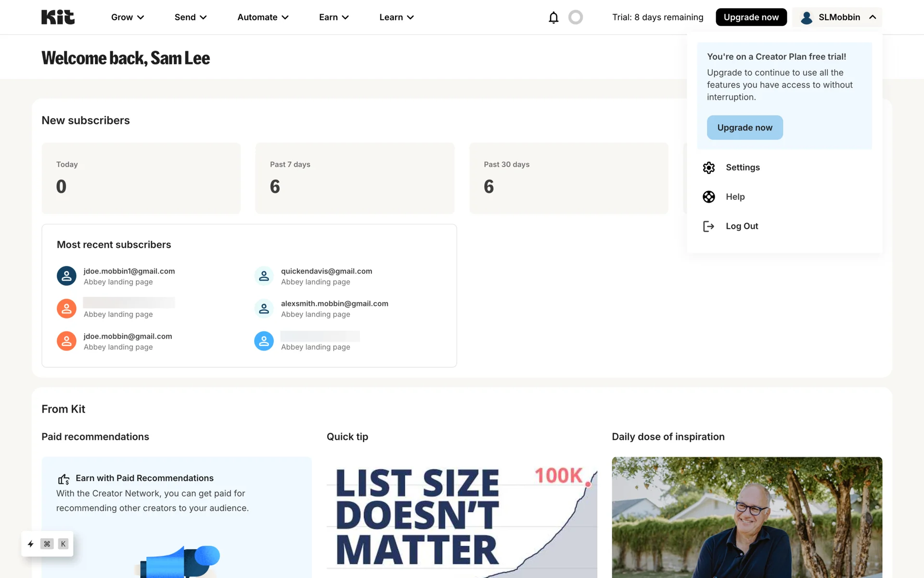Expand the Send dropdown menu
Image resolution: width=924 pixels, height=578 pixels.
click(x=191, y=17)
